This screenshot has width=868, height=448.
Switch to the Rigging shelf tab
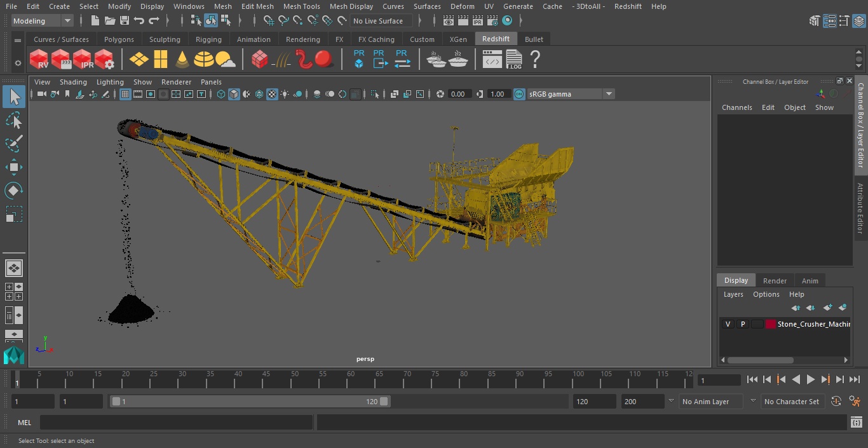coord(208,39)
